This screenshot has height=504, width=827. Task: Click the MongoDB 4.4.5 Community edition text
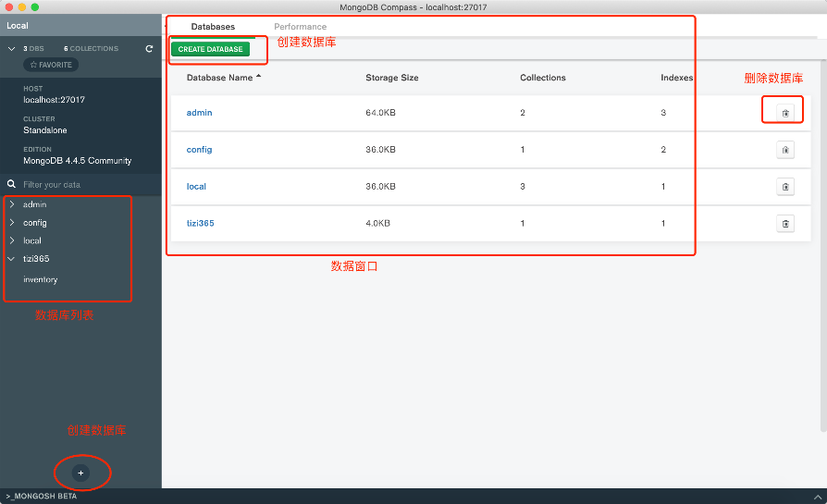pos(77,161)
